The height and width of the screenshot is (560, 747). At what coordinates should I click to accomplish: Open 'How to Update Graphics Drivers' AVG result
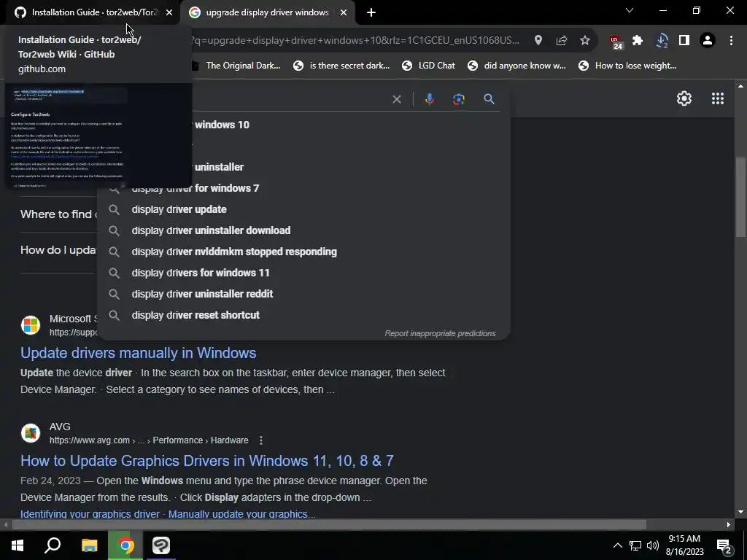pos(206,461)
